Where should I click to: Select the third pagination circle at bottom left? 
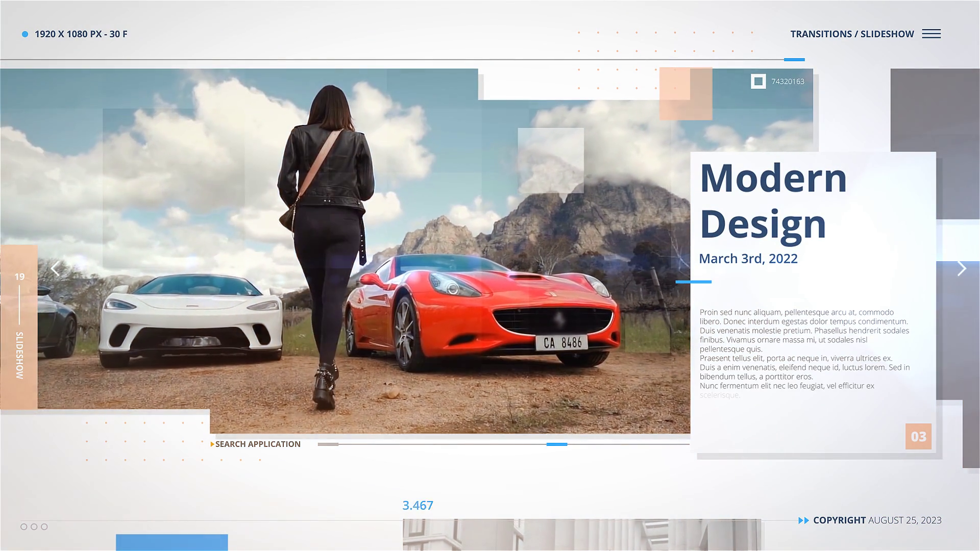pyautogui.click(x=44, y=527)
